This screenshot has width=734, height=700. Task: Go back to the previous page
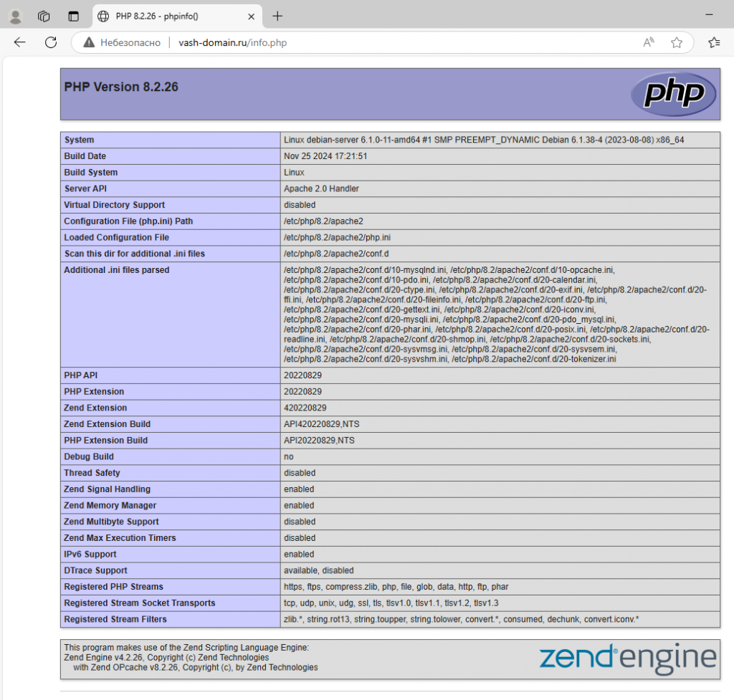pyautogui.click(x=19, y=42)
